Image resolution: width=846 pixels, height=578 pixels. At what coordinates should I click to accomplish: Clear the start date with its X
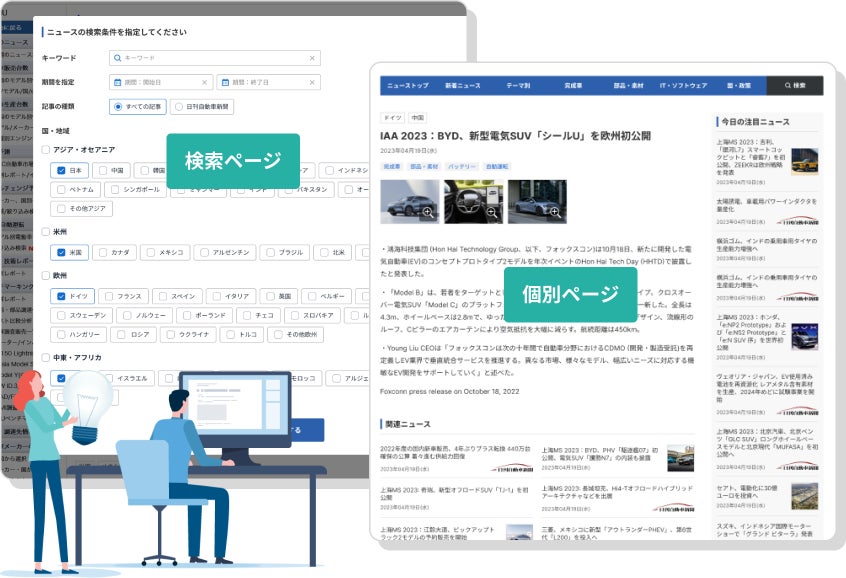tap(204, 82)
